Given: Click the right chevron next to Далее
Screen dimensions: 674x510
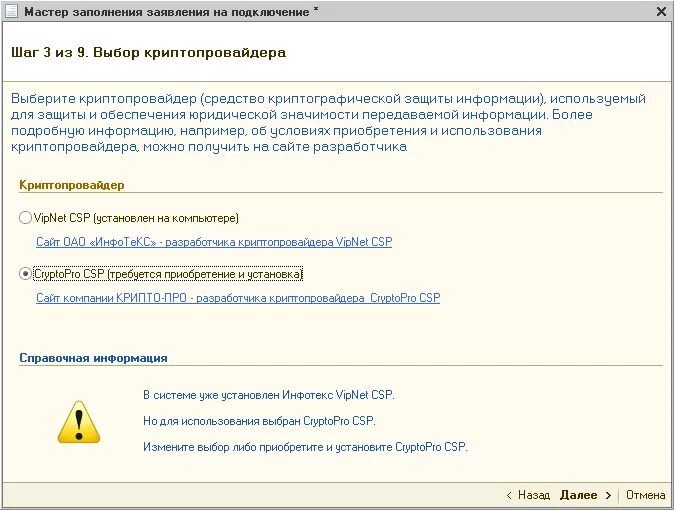Looking at the screenshot, I should [x=608, y=495].
